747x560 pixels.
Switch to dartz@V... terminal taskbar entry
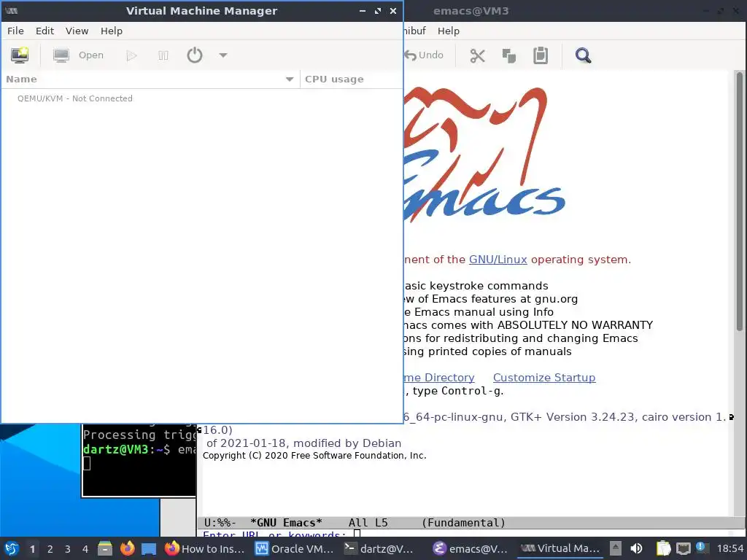[378, 548]
